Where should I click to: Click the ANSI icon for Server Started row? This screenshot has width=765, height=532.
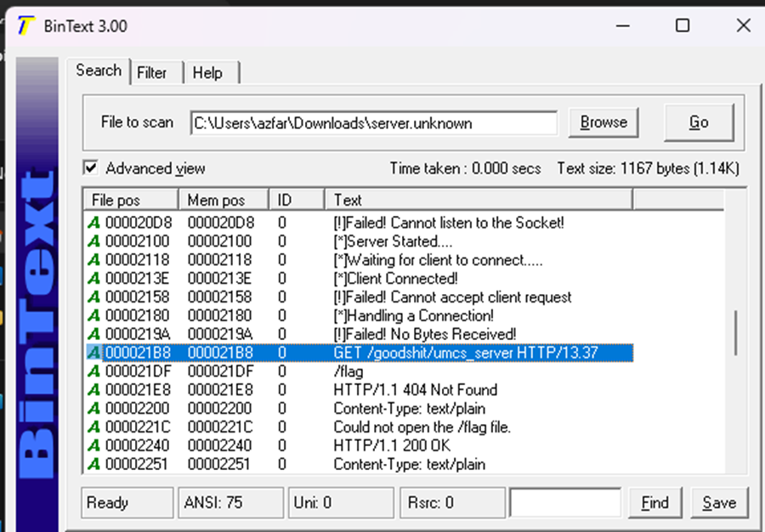tap(93, 241)
